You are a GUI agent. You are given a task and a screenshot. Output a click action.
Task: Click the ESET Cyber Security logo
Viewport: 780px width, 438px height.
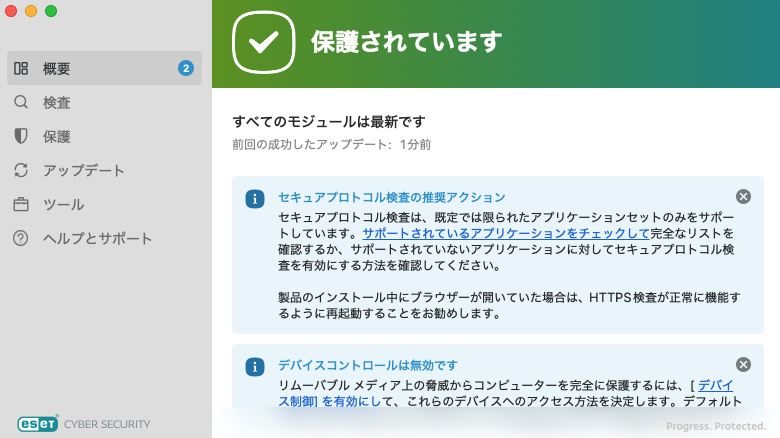[x=84, y=423]
